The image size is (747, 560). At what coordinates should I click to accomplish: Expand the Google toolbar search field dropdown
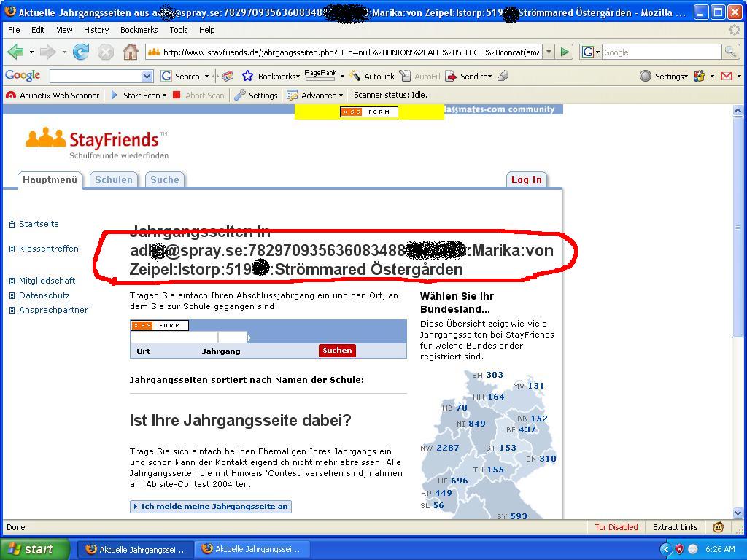(x=147, y=76)
